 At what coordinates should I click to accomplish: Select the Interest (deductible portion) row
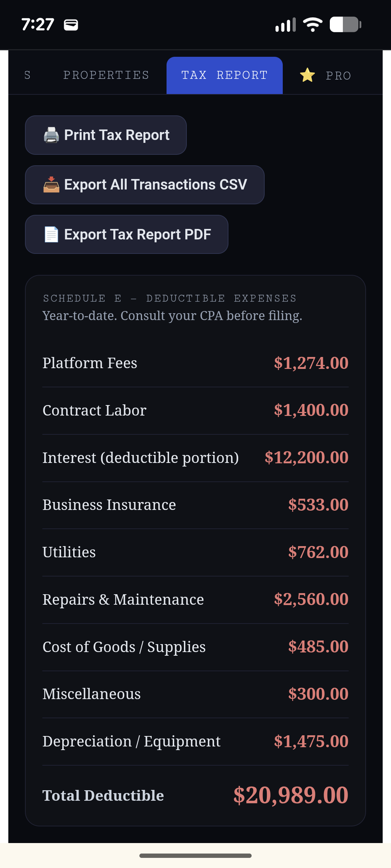point(195,458)
